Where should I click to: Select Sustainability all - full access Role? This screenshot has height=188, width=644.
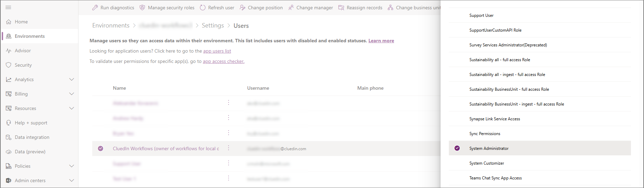tap(540, 60)
